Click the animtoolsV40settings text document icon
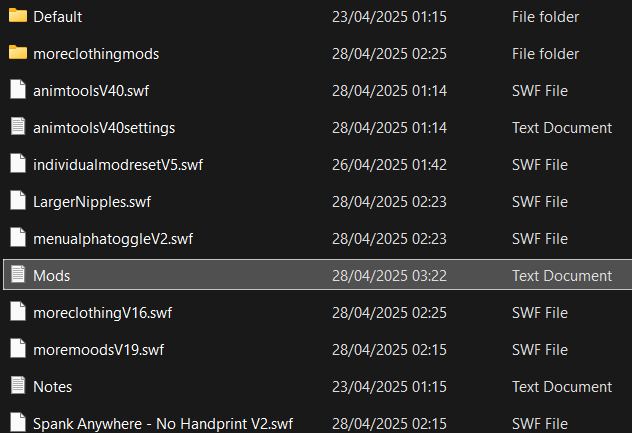This screenshot has width=632, height=433. pos(17,128)
